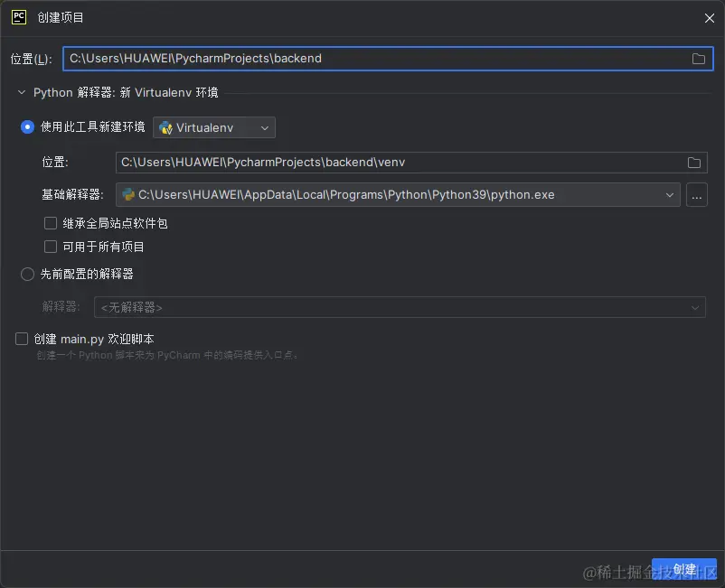Collapse the Python 解释器 section chevron
The image size is (725, 588).
pyautogui.click(x=22, y=92)
